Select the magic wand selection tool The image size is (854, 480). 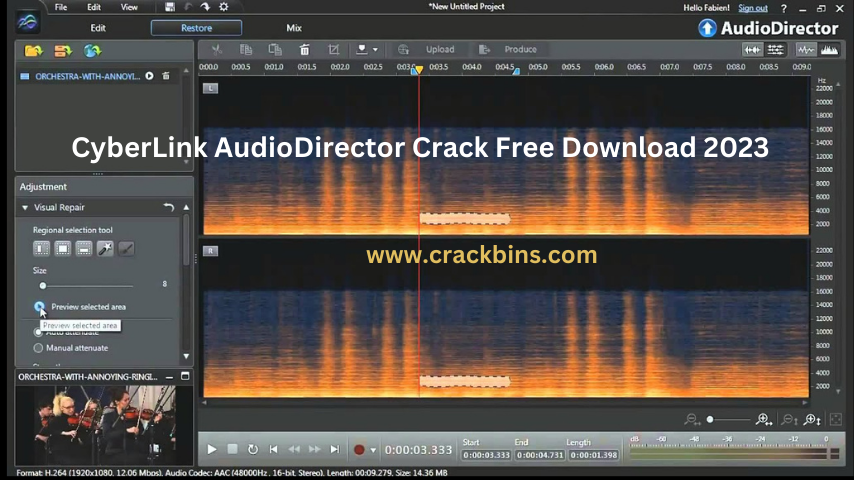pos(105,249)
